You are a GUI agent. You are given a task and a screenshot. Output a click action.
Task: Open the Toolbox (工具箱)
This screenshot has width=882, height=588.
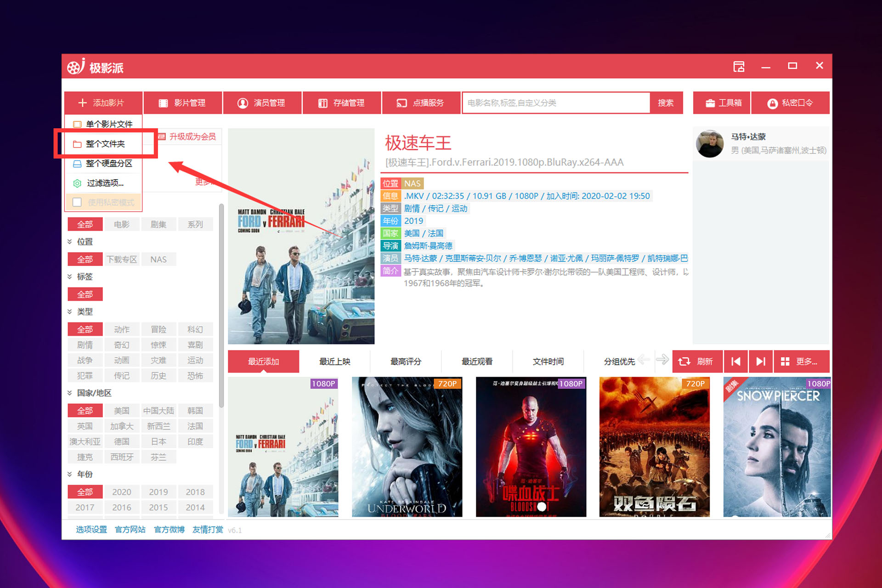point(721,103)
